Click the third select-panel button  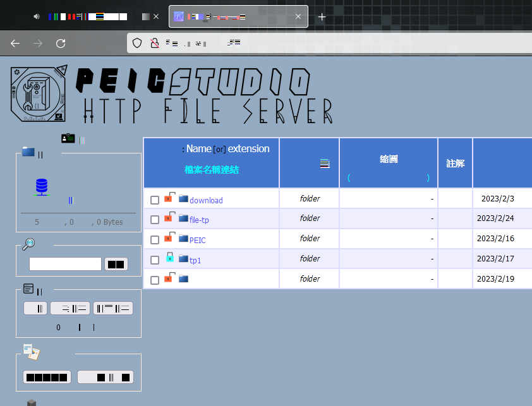click(x=113, y=308)
